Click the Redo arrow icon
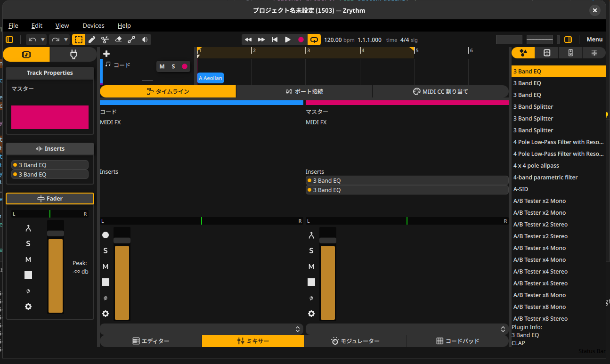The width and height of the screenshot is (610, 364). [56, 40]
